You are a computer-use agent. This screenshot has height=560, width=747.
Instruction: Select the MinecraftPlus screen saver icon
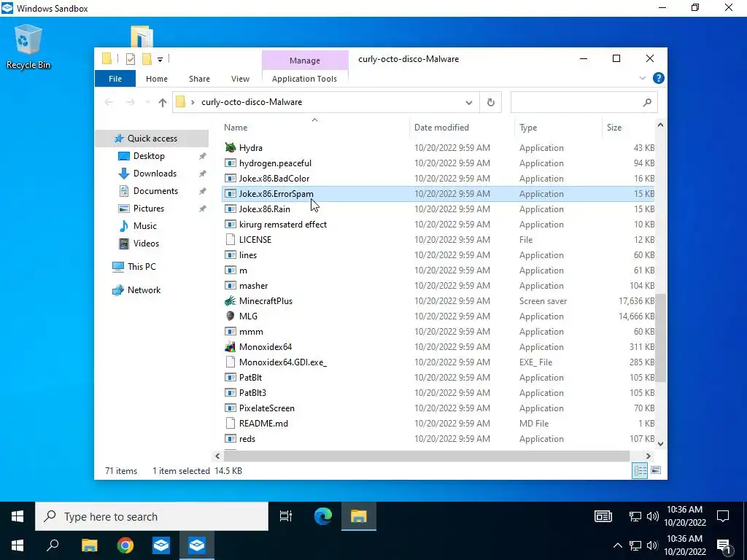point(231,301)
